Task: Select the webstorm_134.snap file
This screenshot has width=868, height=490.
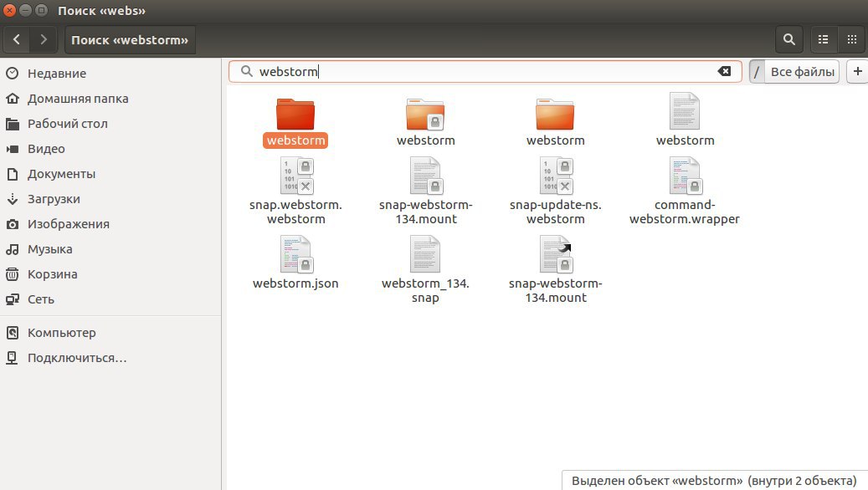Action: coord(425,254)
